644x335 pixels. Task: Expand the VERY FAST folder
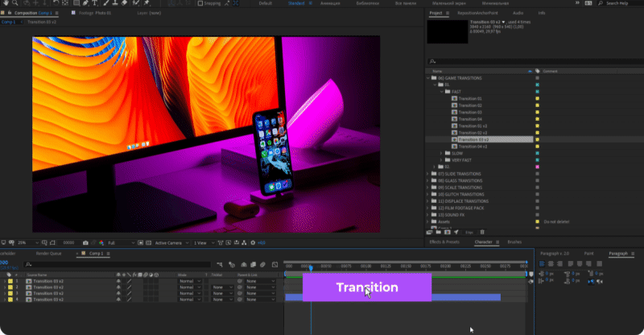[x=441, y=160]
